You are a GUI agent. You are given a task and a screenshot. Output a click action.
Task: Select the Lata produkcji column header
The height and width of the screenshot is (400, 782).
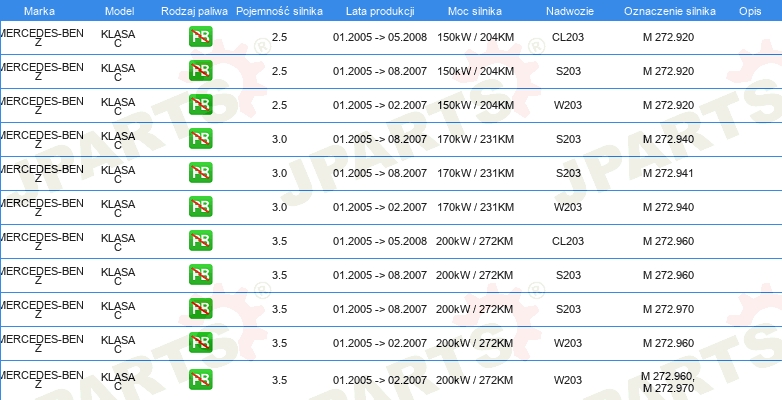pos(380,11)
